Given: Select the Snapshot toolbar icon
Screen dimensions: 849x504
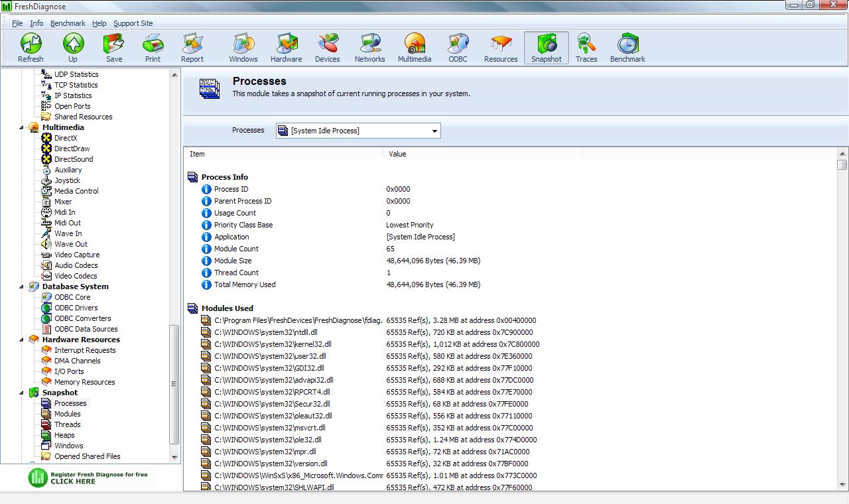Looking at the screenshot, I should (547, 48).
